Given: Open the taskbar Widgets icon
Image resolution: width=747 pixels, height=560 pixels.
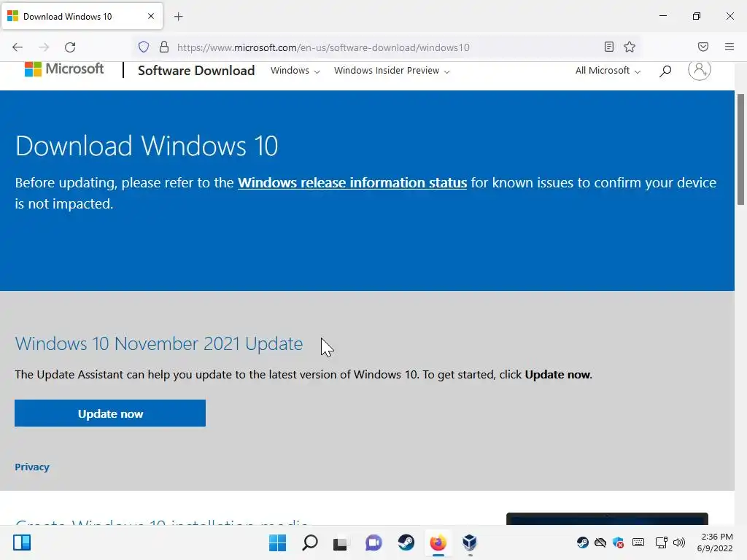Looking at the screenshot, I should pyautogui.click(x=22, y=542).
